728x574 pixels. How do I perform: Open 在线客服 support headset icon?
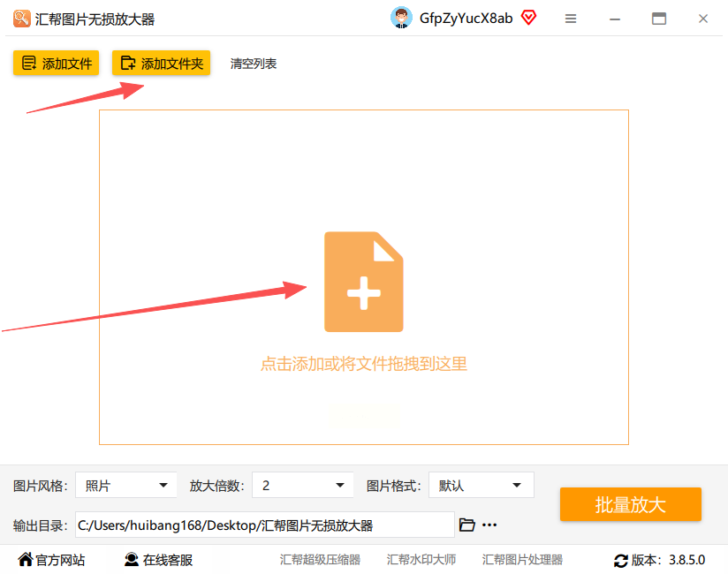pyautogui.click(x=132, y=560)
